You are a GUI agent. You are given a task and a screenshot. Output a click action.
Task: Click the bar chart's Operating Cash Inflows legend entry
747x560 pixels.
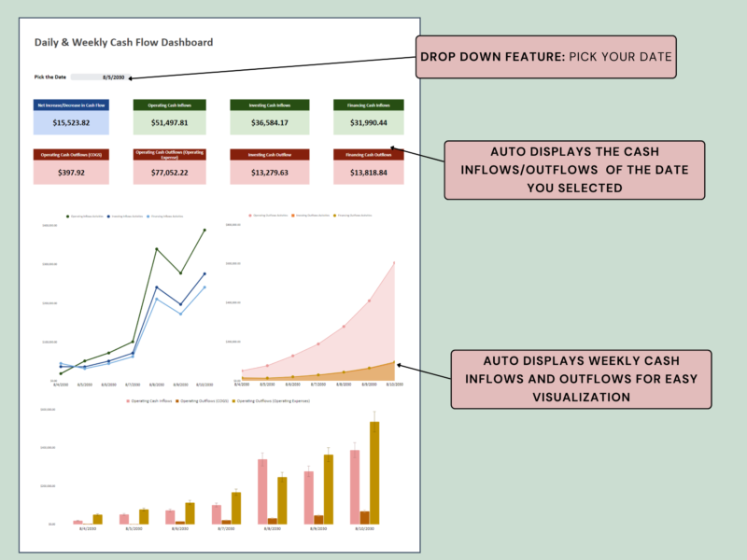tap(149, 401)
